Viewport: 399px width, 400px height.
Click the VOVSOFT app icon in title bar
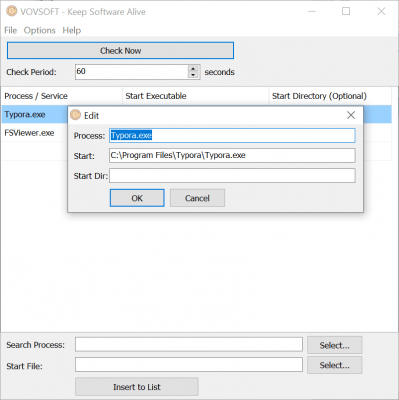coord(12,11)
